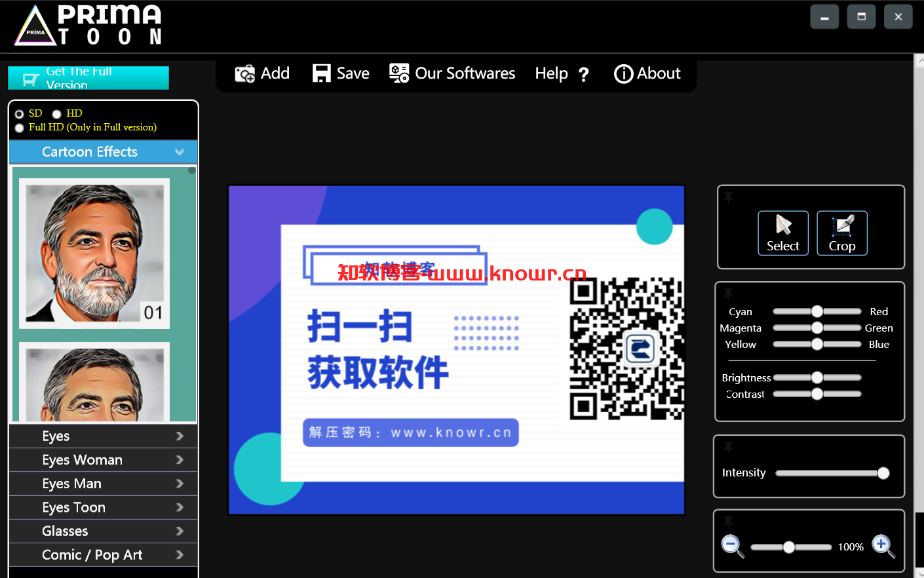Click the shopping cart icon
The image size is (924, 578).
pos(31,79)
